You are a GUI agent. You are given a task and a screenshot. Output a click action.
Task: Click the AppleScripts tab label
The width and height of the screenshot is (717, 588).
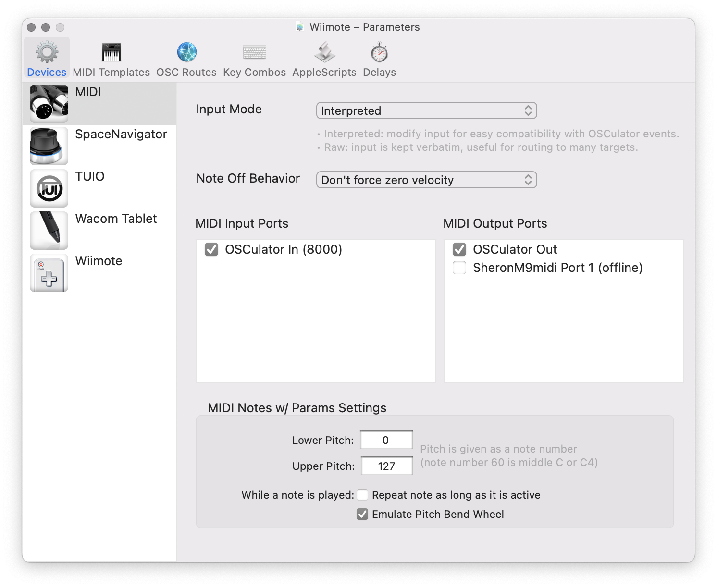pos(324,72)
